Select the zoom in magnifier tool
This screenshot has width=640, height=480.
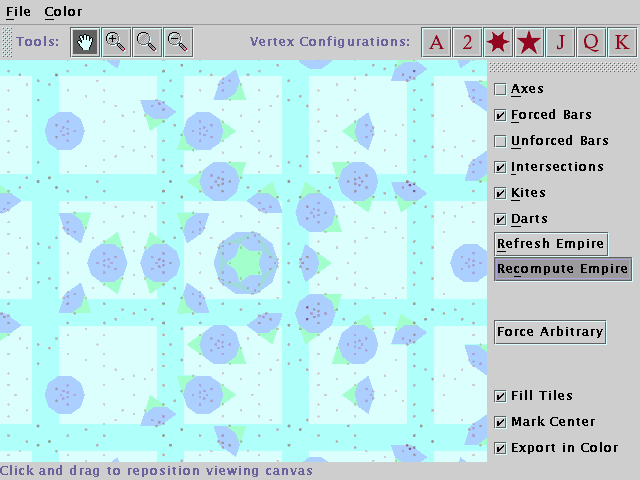(116, 42)
